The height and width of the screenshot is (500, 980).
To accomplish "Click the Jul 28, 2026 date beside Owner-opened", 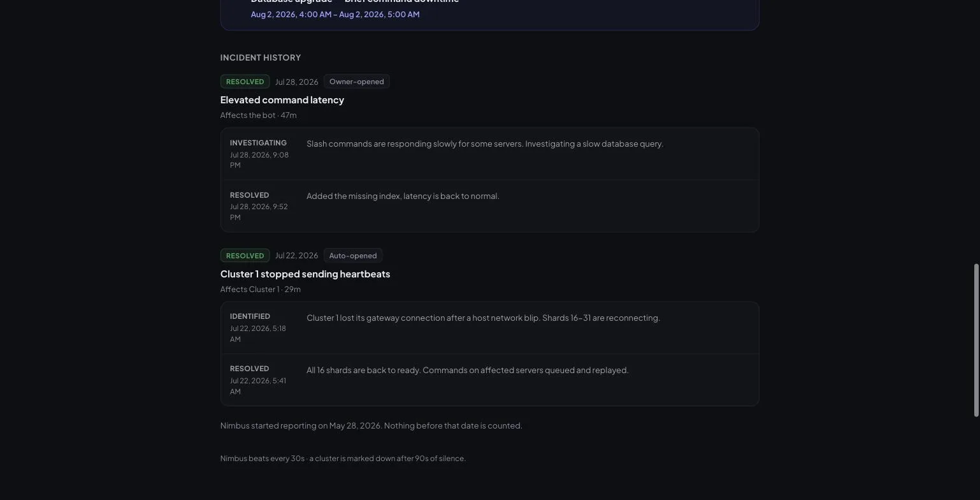I will 296,82.
